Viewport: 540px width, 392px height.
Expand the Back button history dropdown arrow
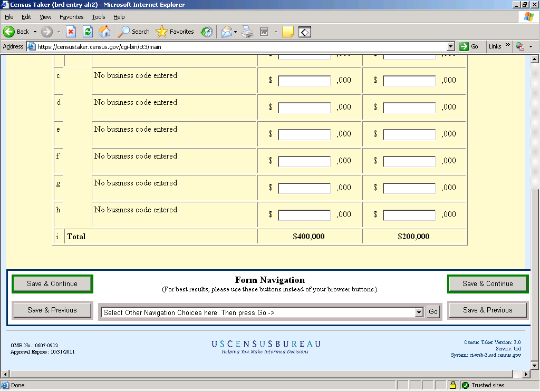(35, 32)
